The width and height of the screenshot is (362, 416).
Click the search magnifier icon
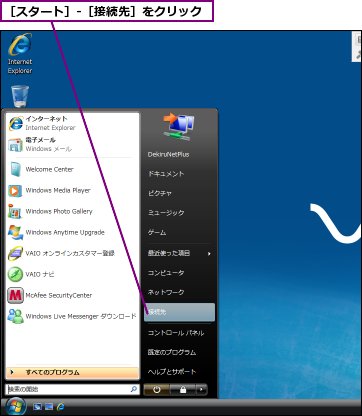[134, 389]
